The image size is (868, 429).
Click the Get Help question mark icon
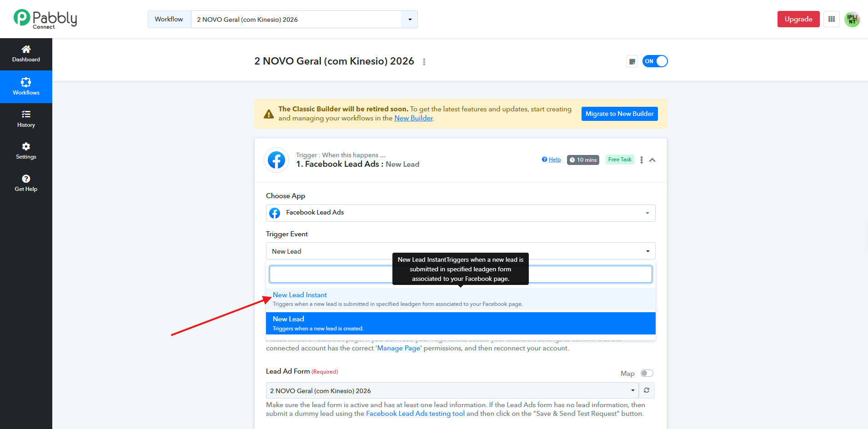tap(26, 179)
